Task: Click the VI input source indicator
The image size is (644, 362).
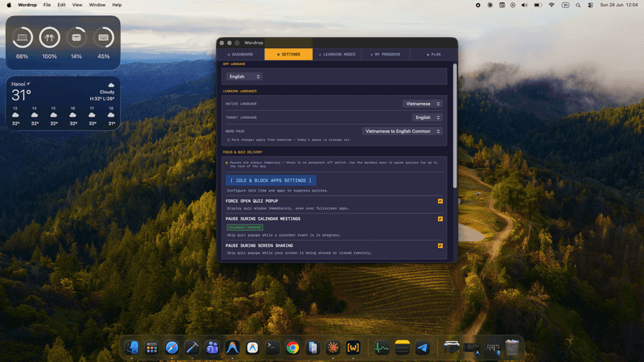Action: 565,5
